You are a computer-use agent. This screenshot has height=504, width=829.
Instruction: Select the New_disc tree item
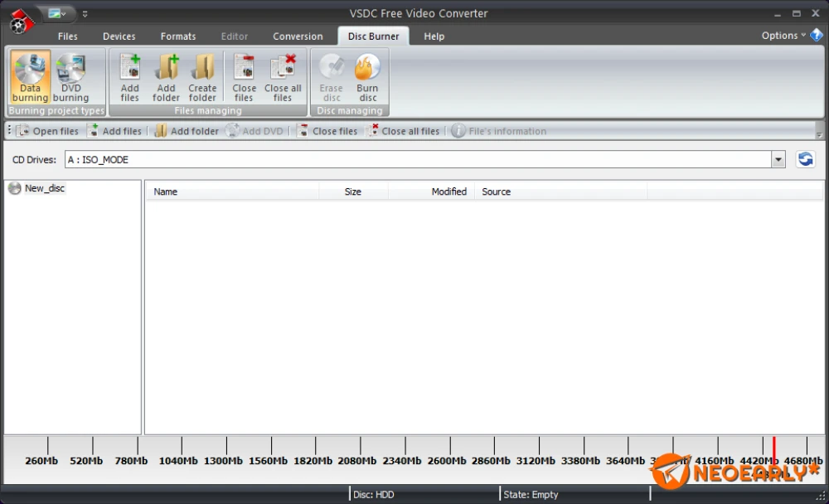point(37,188)
